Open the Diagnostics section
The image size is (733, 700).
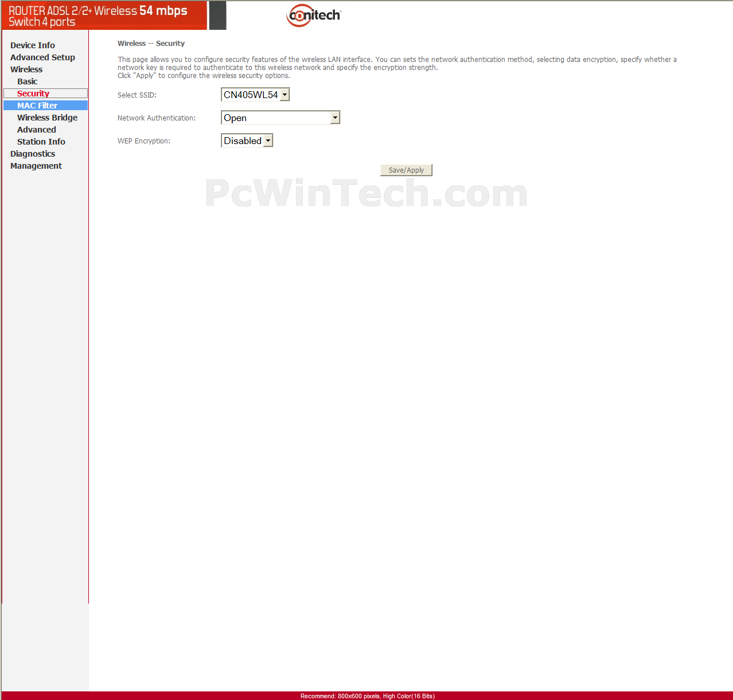click(x=33, y=154)
